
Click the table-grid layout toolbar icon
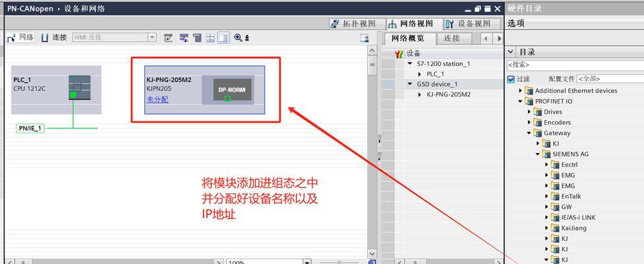[210, 38]
